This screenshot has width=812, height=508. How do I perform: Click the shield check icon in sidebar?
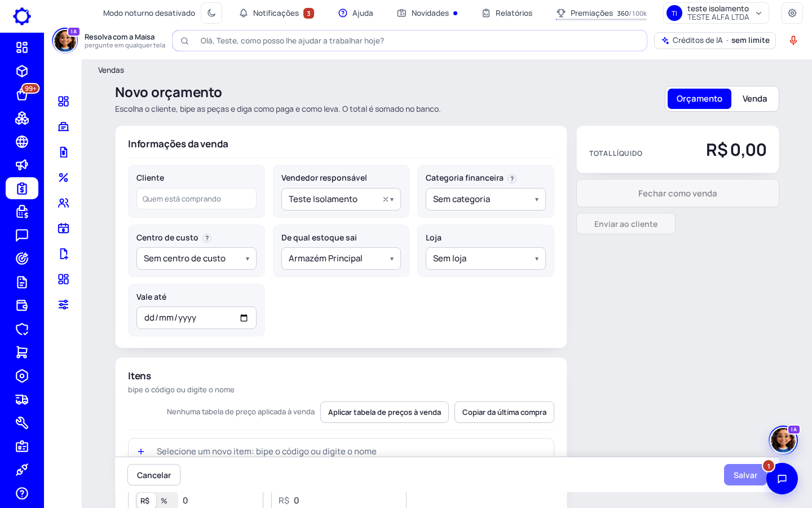click(x=22, y=329)
